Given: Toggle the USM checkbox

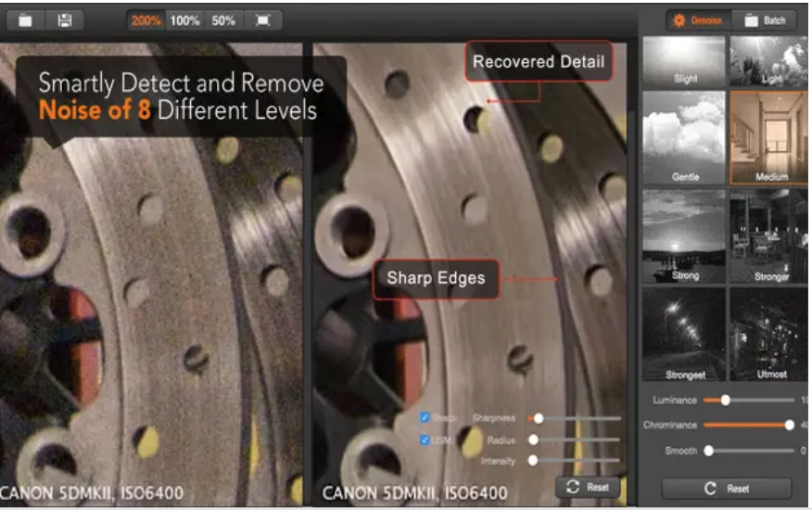Looking at the screenshot, I should click(x=425, y=440).
